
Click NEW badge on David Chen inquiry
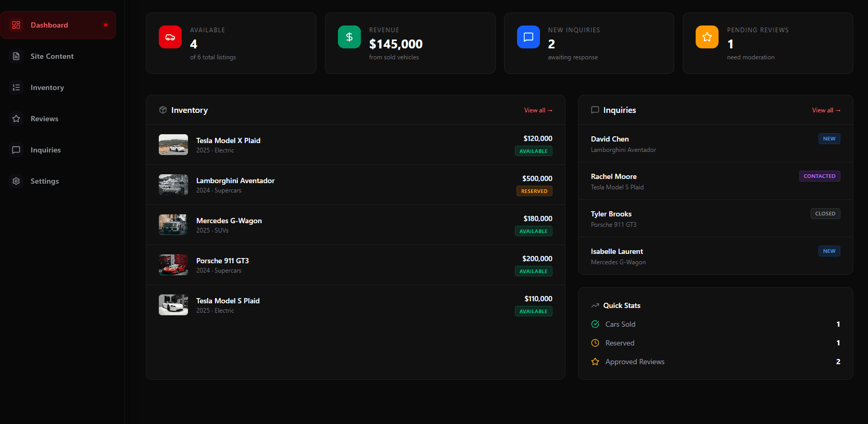[829, 138]
